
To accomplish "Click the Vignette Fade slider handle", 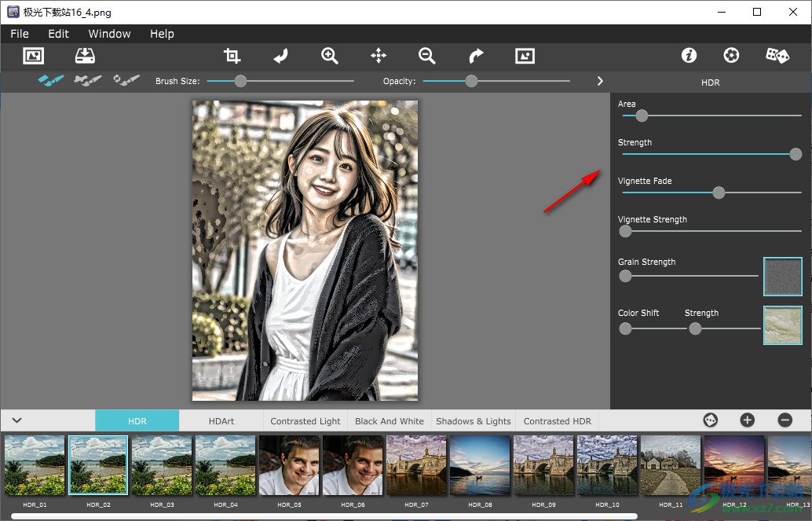I will pyautogui.click(x=719, y=193).
